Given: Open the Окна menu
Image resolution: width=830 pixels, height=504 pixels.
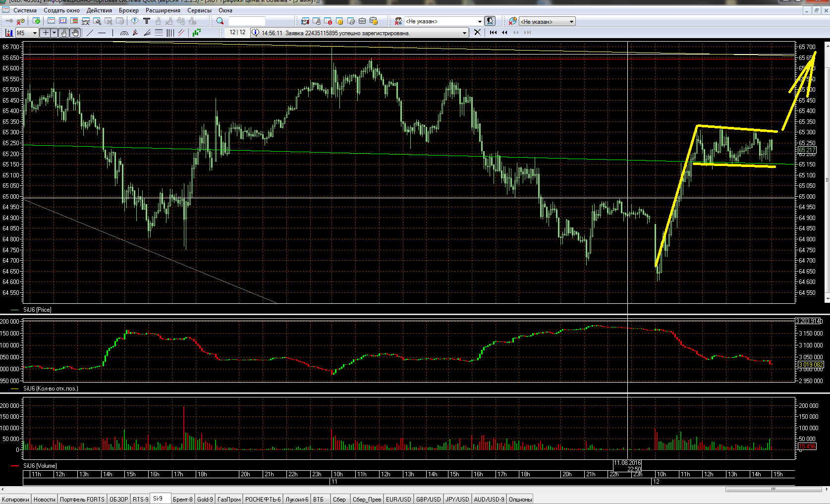Looking at the screenshot, I should [225, 10].
